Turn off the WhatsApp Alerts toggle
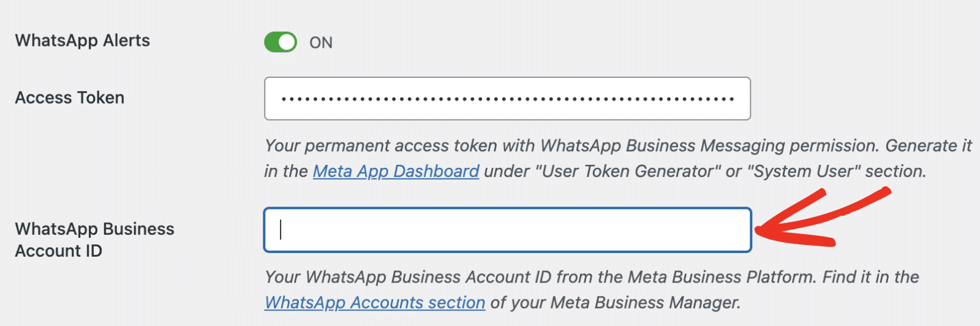980x326 pixels. coord(281,42)
